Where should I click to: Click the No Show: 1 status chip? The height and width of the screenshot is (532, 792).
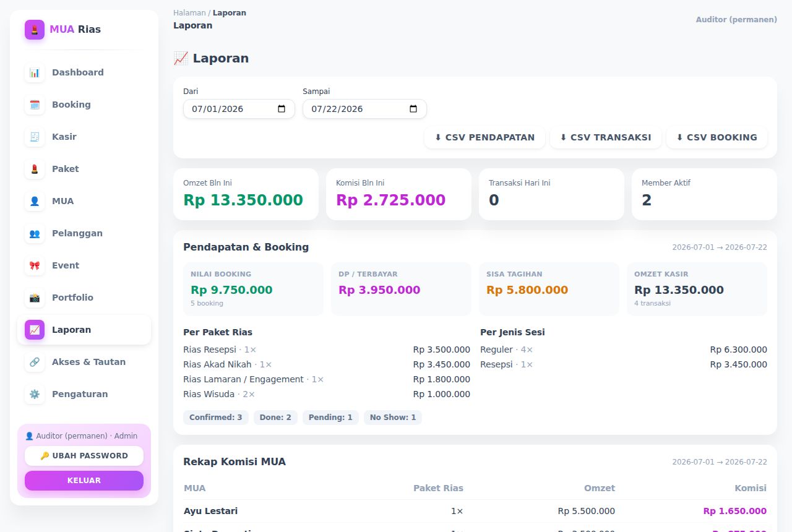(x=393, y=418)
